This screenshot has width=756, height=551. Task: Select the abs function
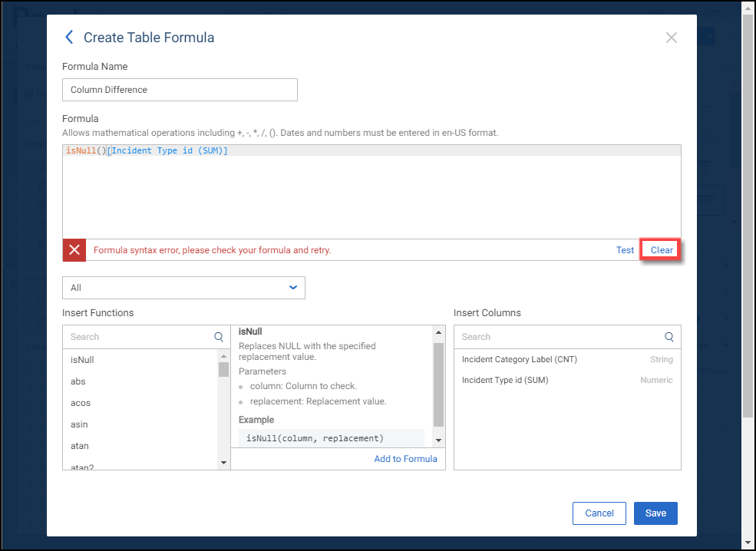[78, 381]
